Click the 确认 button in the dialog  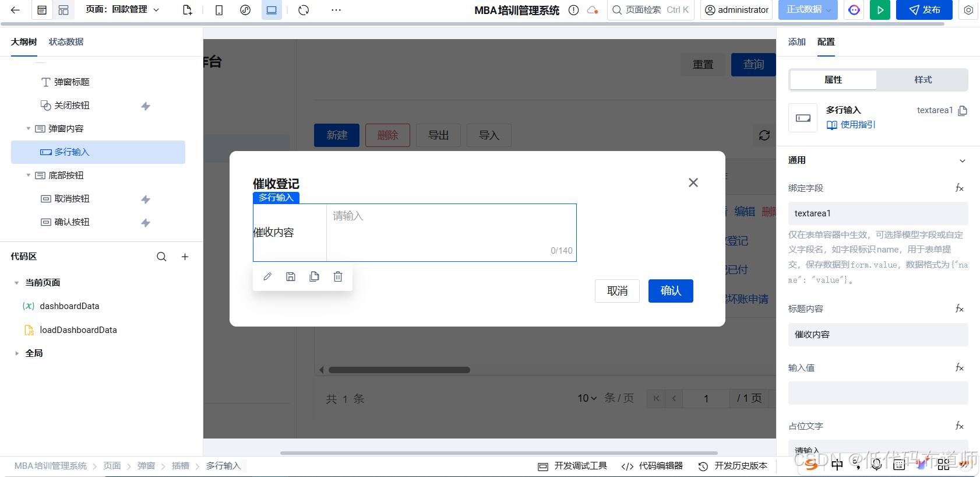pos(671,291)
